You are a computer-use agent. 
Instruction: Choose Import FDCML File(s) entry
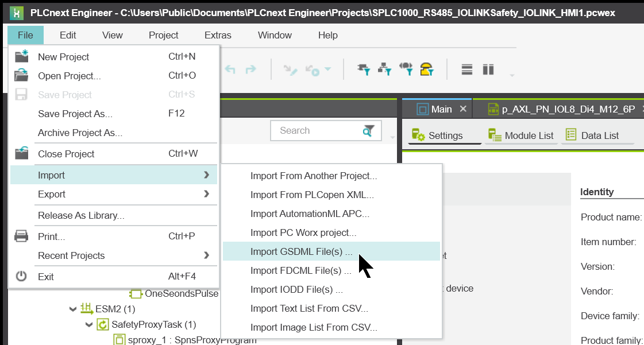tap(331, 270)
